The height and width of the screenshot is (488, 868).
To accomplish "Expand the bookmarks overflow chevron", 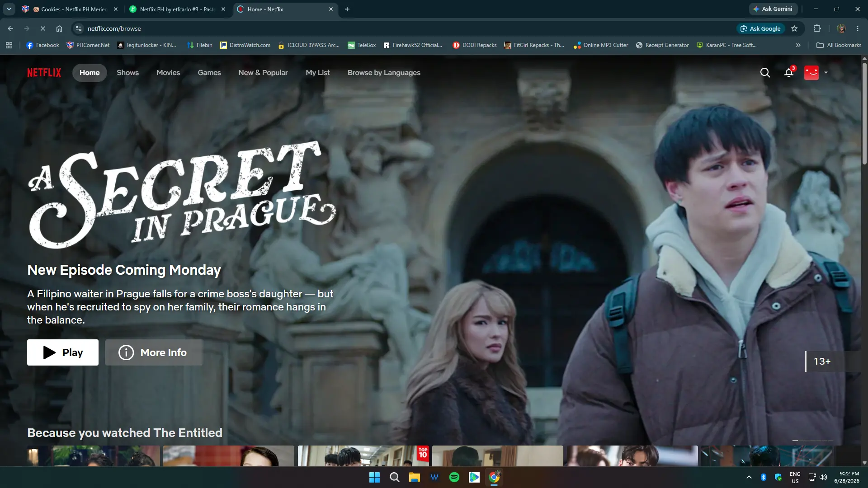I will [798, 45].
